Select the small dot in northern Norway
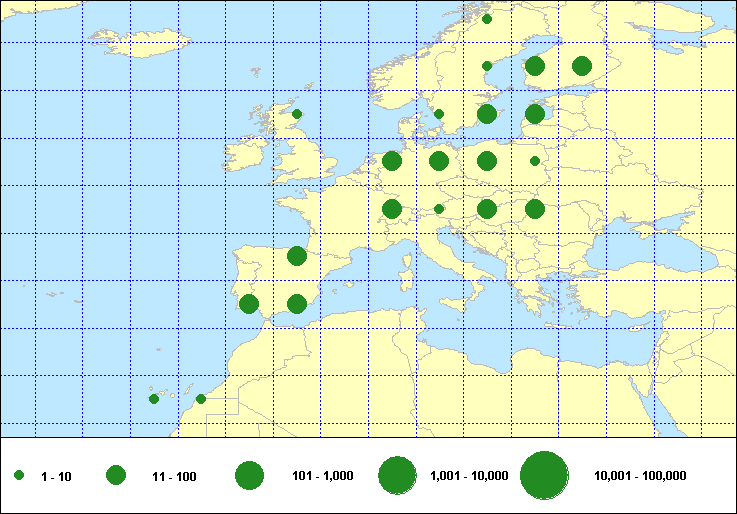This screenshot has width=737, height=514. coord(487,19)
